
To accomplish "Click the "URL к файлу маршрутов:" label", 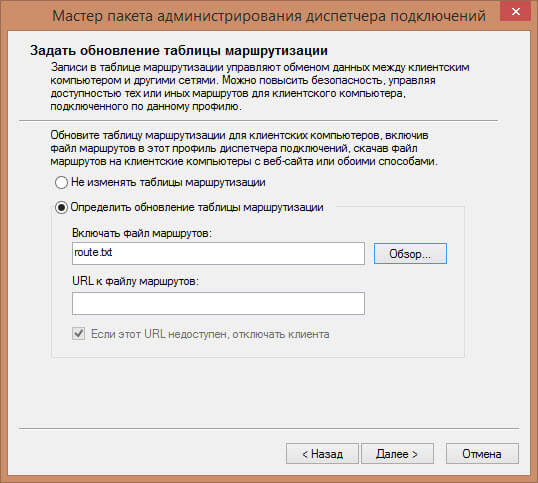I will (x=136, y=281).
